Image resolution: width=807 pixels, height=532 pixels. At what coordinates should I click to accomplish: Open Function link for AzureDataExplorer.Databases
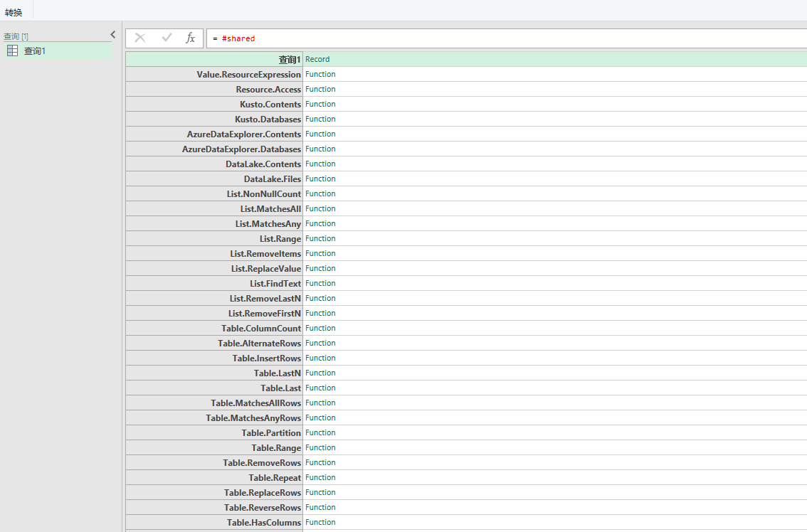tap(320, 149)
